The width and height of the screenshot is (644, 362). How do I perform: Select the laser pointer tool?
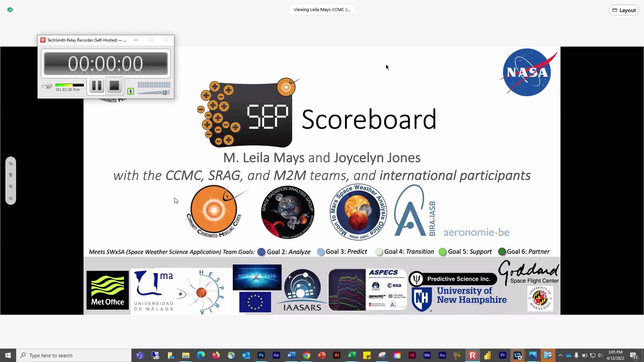[x=11, y=175]
